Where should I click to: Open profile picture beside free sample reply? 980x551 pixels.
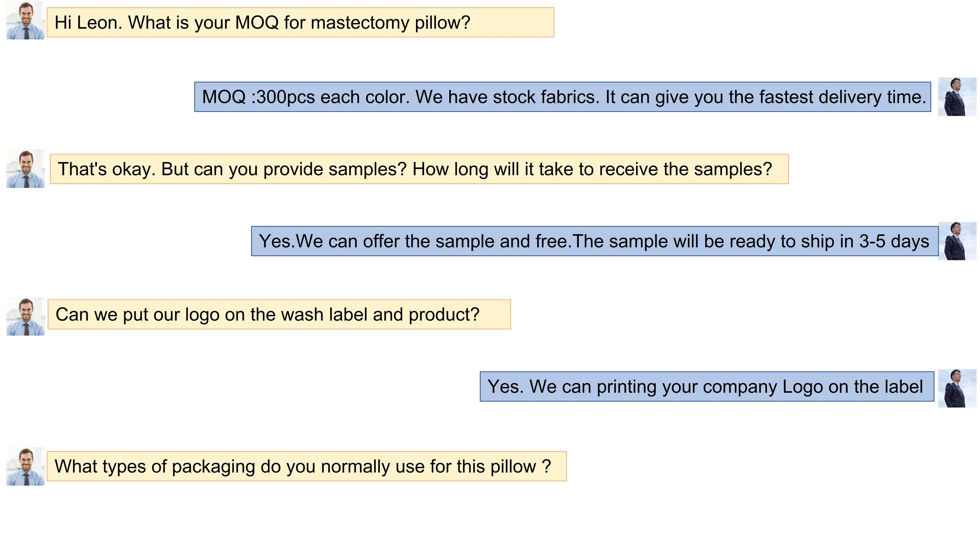(x=957, y=241)
